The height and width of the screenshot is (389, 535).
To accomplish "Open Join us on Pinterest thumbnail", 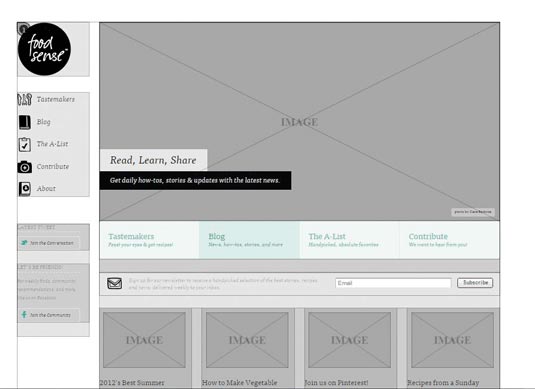I will pos(350,340).
